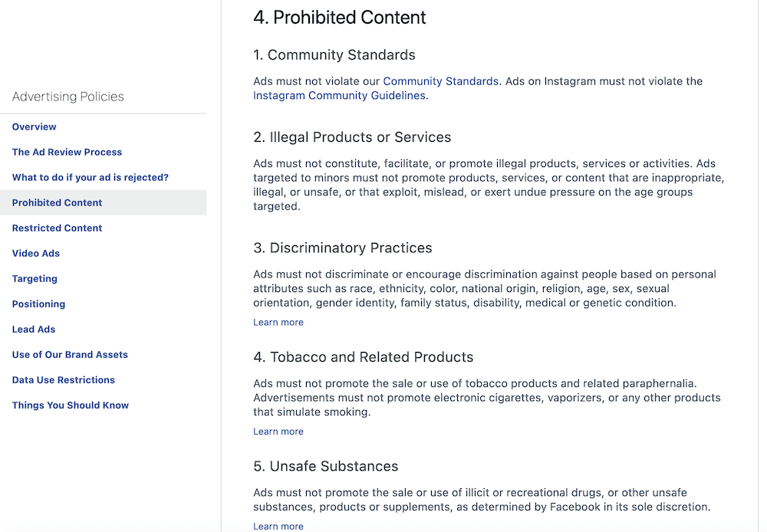The height and width of the screenshot is (532, 767).
Task: Open the Community Standards link
Action: pos(440,80)
